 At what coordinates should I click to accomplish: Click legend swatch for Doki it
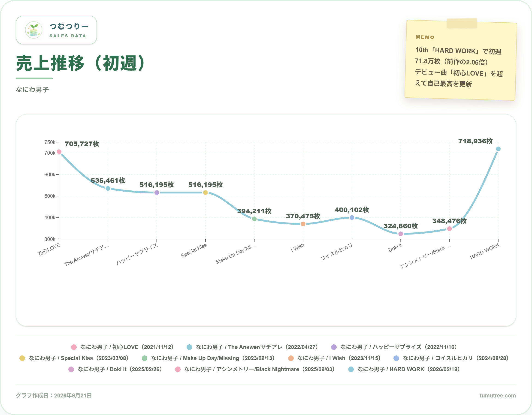(x=71, y=370)
